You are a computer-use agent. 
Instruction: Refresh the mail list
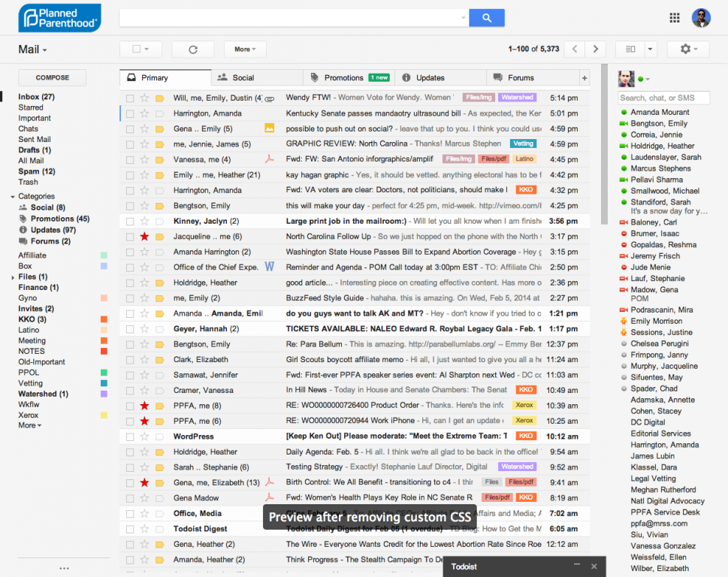point(193,49)
